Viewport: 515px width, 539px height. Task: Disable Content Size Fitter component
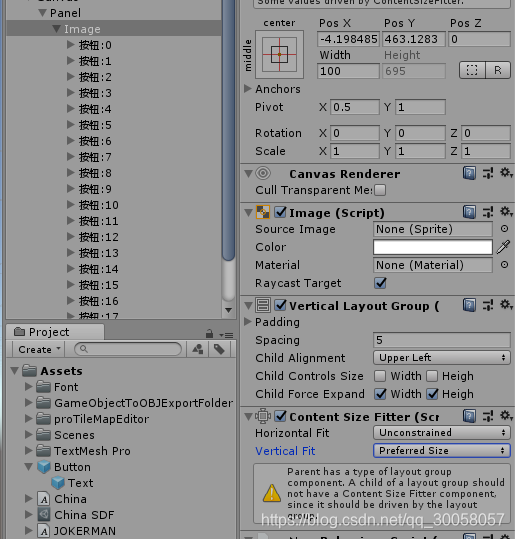(280, 416)
